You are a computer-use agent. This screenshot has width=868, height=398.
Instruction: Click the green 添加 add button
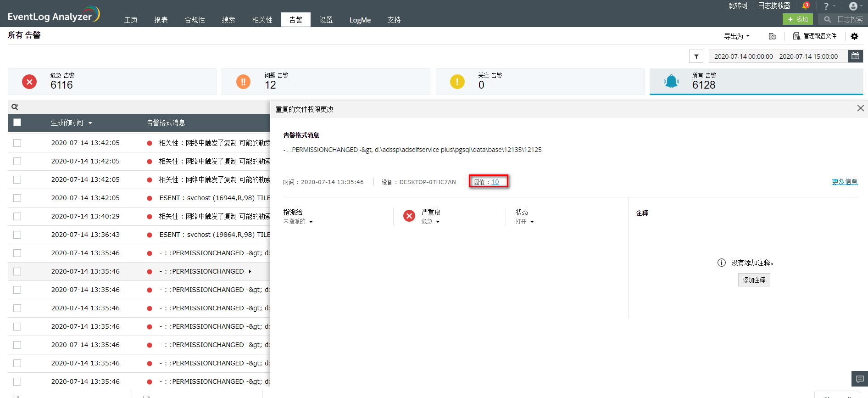point(798,19)
